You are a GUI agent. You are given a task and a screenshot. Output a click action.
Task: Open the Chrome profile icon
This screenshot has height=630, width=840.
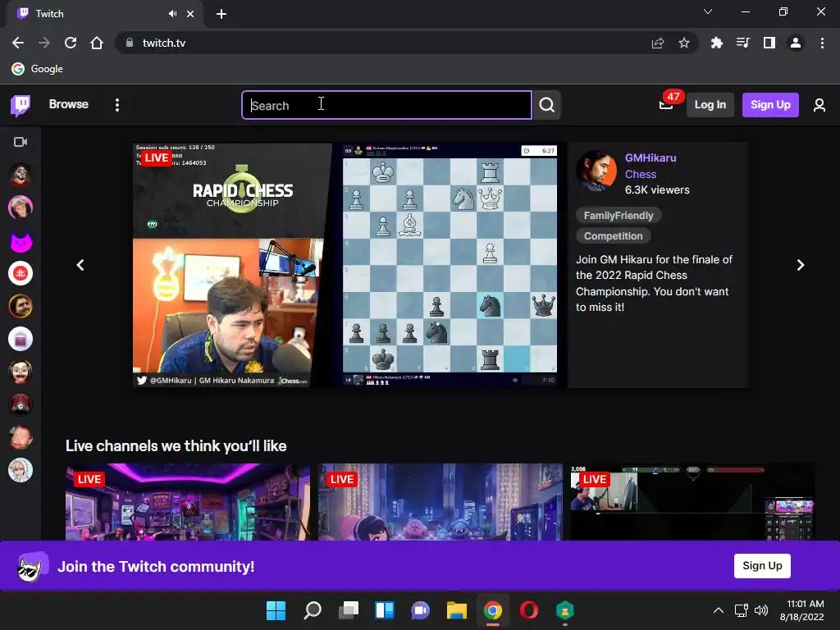click(796, 43)
